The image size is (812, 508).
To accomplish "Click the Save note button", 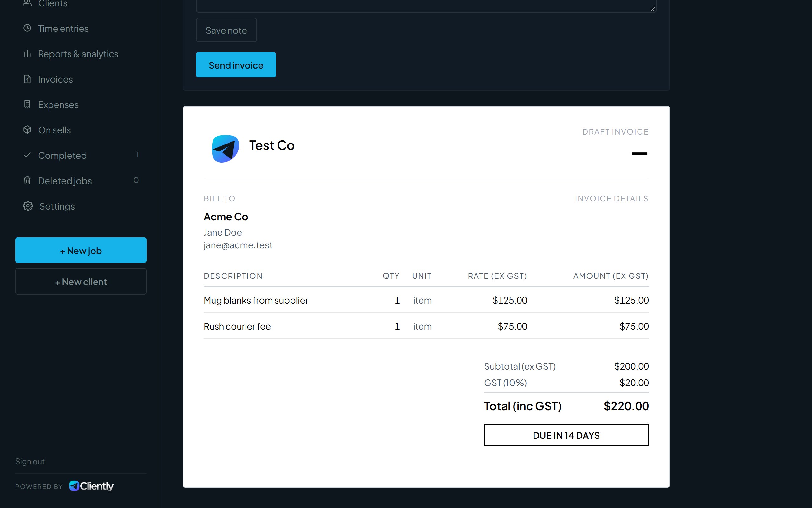I will tap(226, 30).
